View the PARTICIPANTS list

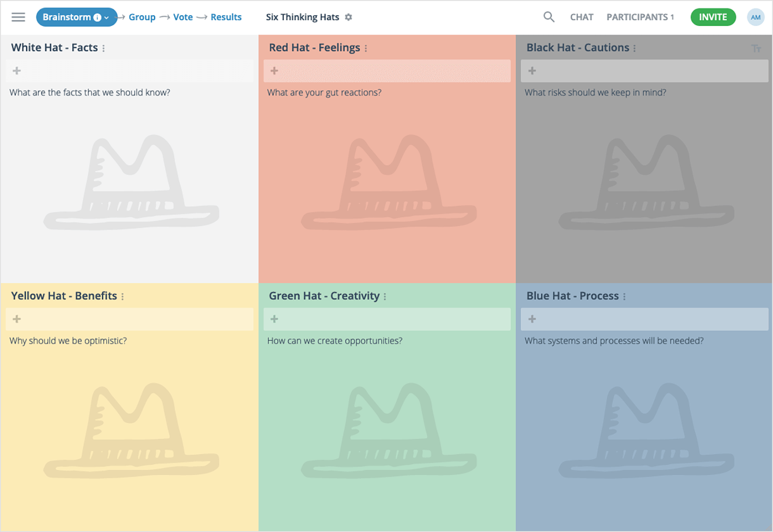[x=640, y=17]
